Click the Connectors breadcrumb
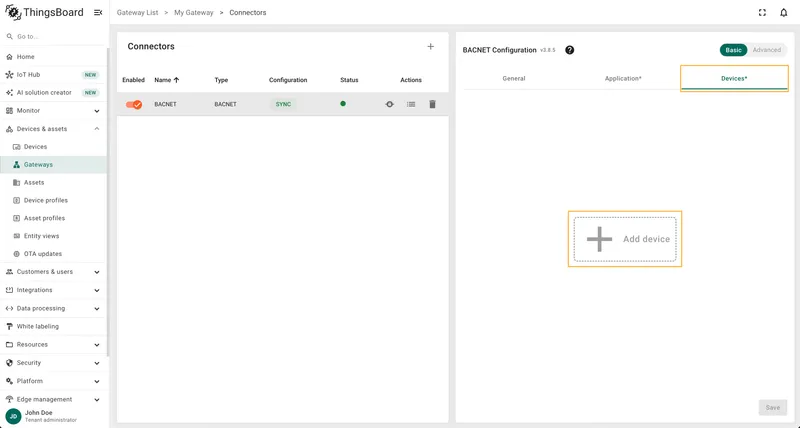Image resolution: width=800 pixels, height=428 pixels. pos(247,13)
